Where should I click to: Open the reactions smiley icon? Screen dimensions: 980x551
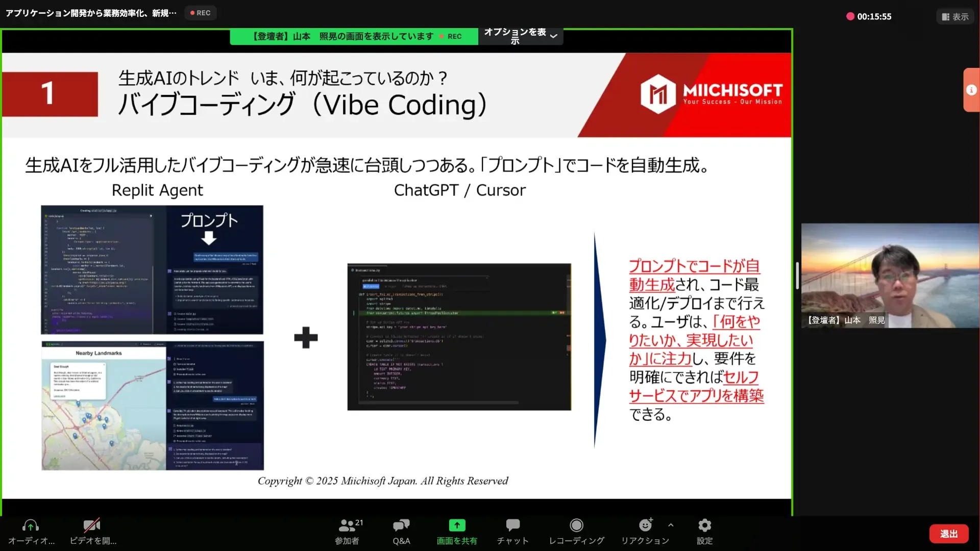[x=645, y=525]
